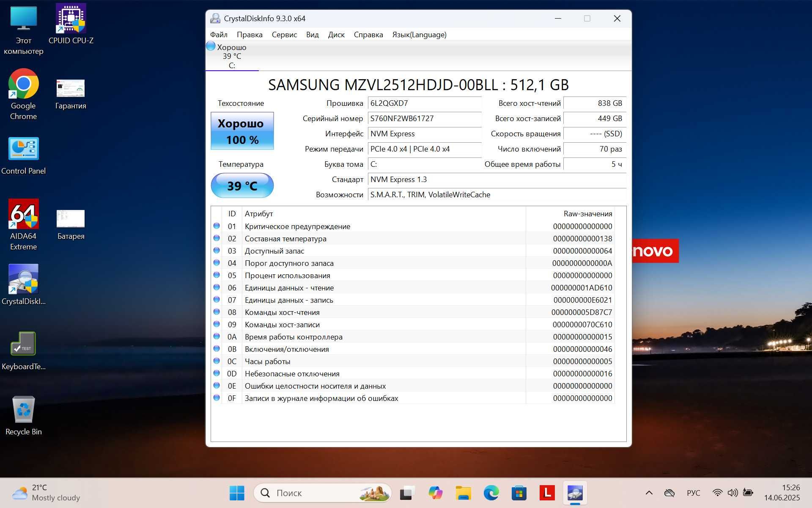
Task: Select the Доступный запас row
Action: coord(413,251)
